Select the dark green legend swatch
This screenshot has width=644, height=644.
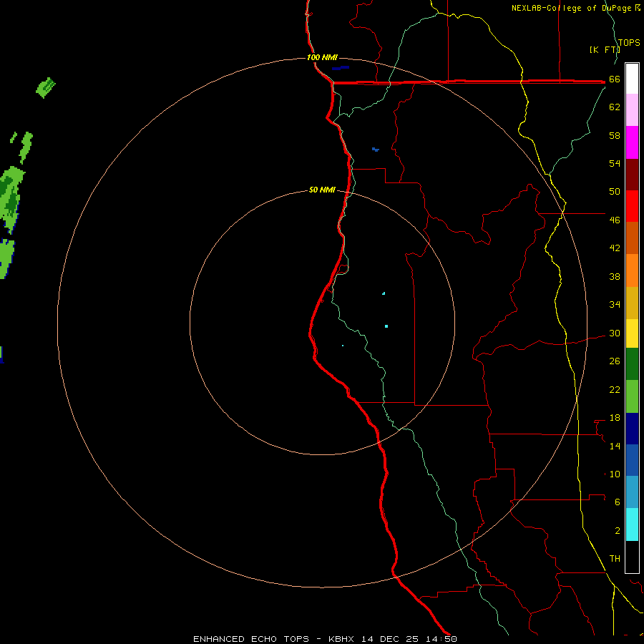632,364
